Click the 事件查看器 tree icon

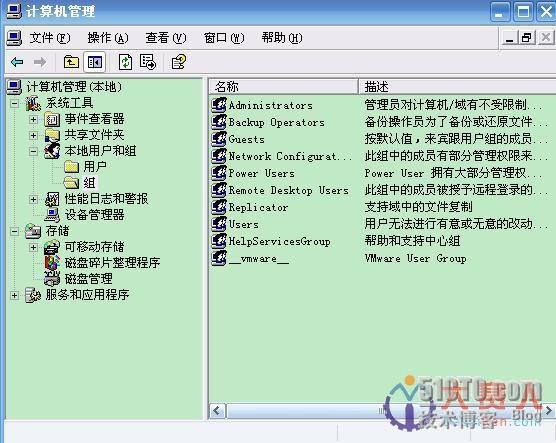point(52,120)
